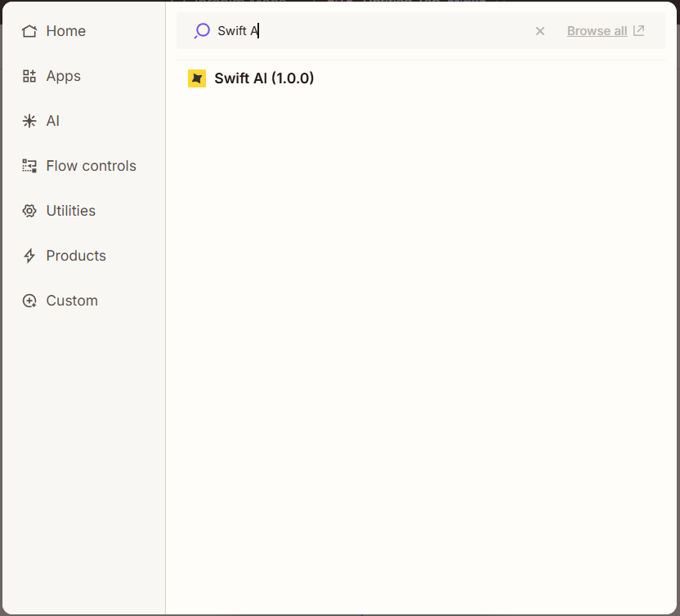Click the Products lightning bolt icon
This screenshot has width=680, height=616.
click(x=29, y=256)
